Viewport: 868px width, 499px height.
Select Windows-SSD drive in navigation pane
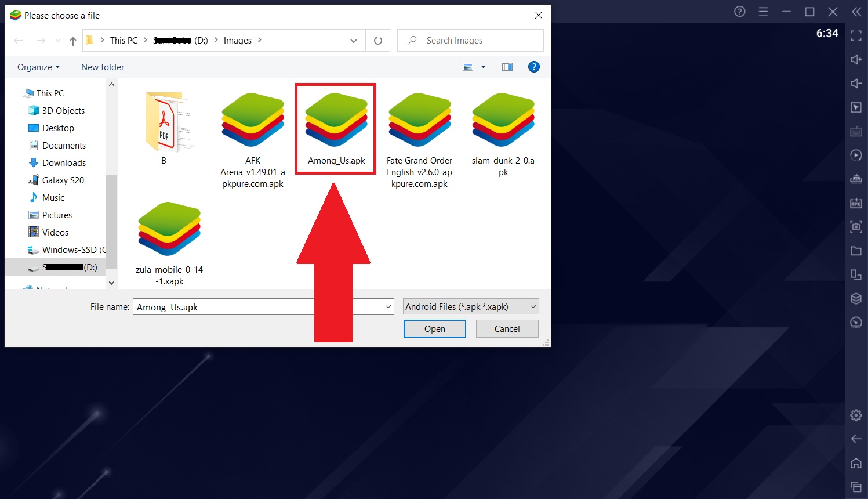(x=66, y=249)
